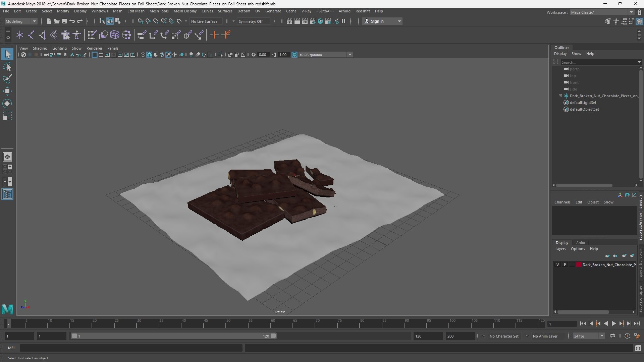The height and width of the screenshot is (362, 644).
Task: Switch to the Anim layer tab
Action: coord(580,243)
